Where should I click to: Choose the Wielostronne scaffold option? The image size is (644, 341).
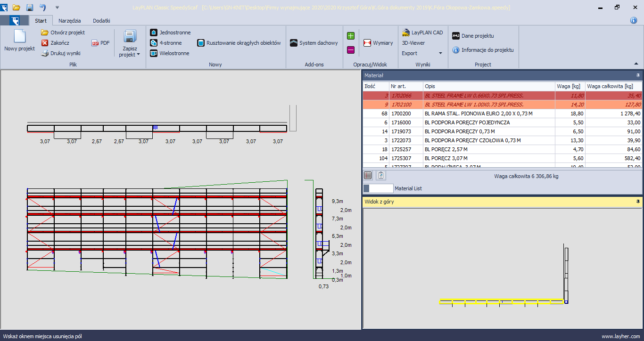pos(169,53)
